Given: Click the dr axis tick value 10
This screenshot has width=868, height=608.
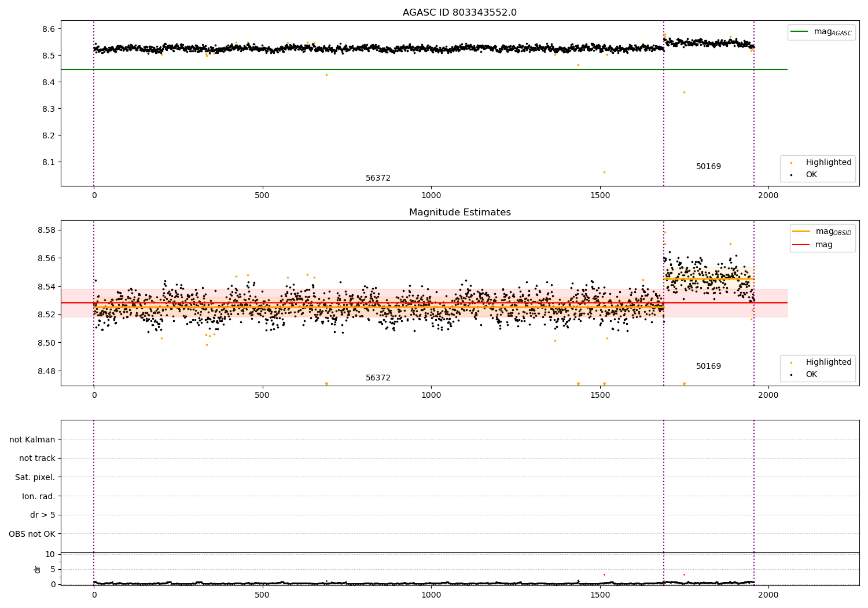Looking at the screenshot, I should tap(50, 554).
